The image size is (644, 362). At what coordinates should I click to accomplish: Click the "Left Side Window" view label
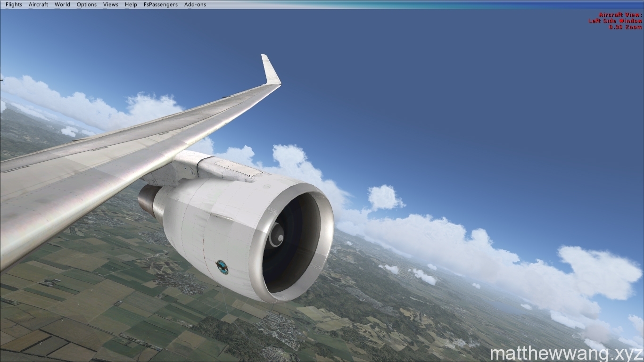tap(615, 21)
